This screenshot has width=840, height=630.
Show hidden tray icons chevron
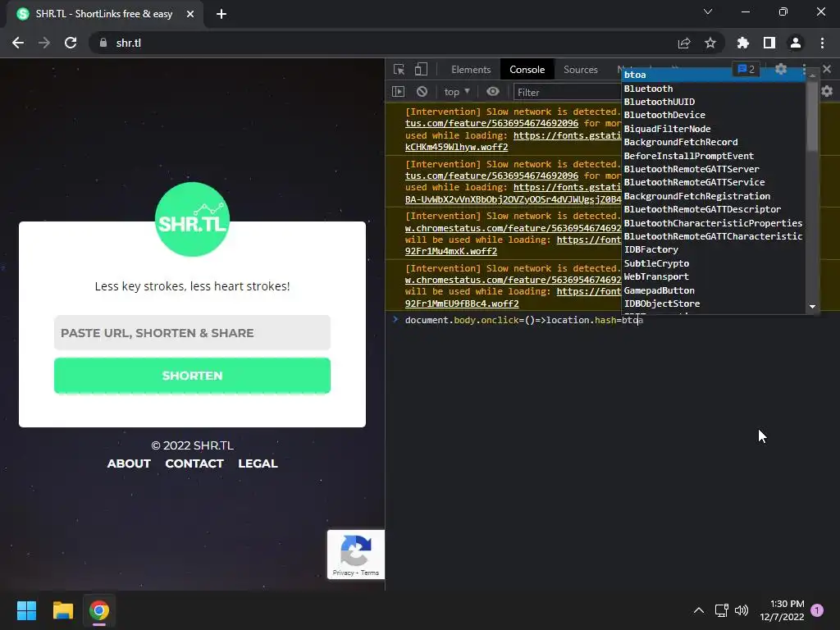(x=699, y=610)
